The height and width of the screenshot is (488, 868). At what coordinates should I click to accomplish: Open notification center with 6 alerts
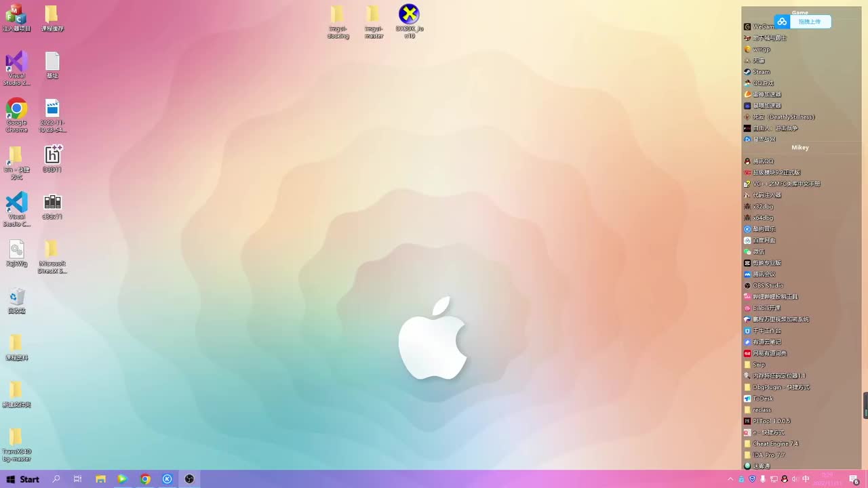coord(854,479)
